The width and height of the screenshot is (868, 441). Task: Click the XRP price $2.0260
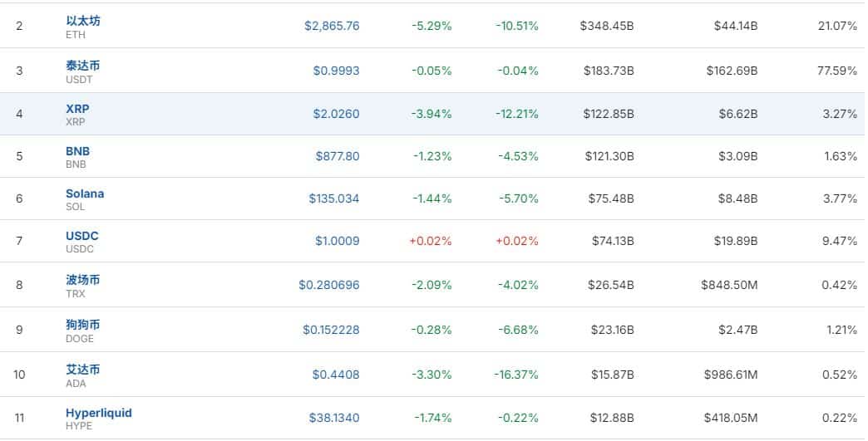tap(336, 114)
